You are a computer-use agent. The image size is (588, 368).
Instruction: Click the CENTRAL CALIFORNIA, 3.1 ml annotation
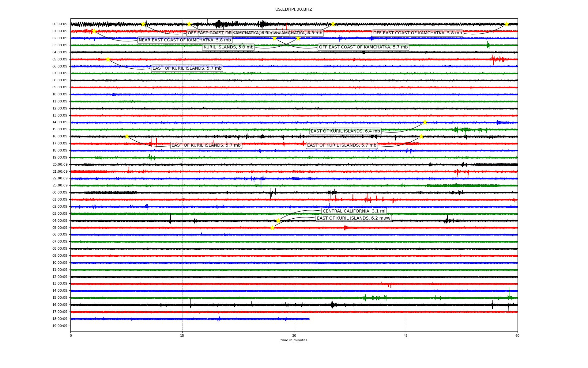354,211
